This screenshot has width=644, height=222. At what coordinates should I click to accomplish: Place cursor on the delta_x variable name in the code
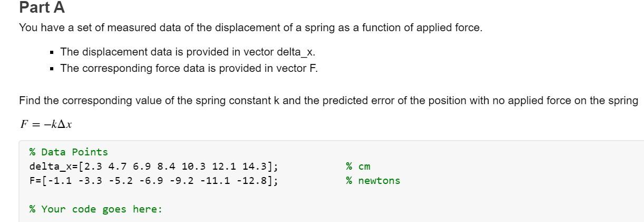tap(51, 166)
